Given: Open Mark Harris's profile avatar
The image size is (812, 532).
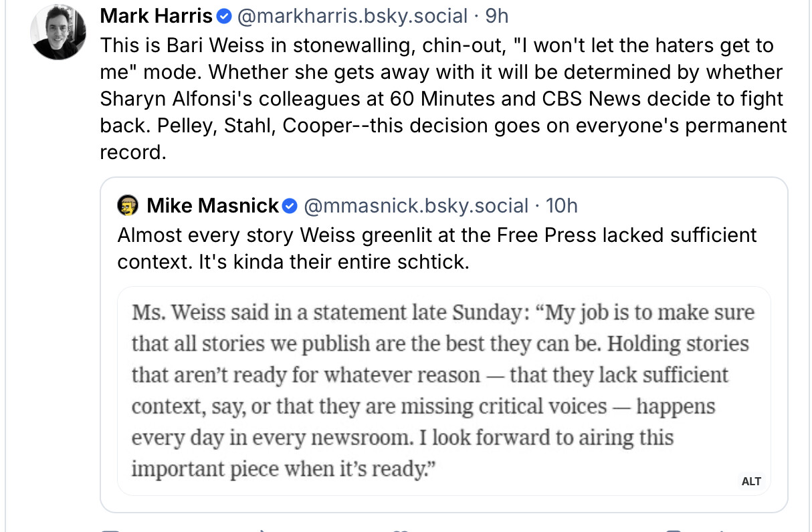Looking at the screenshot, I should (x=58, y=31).
